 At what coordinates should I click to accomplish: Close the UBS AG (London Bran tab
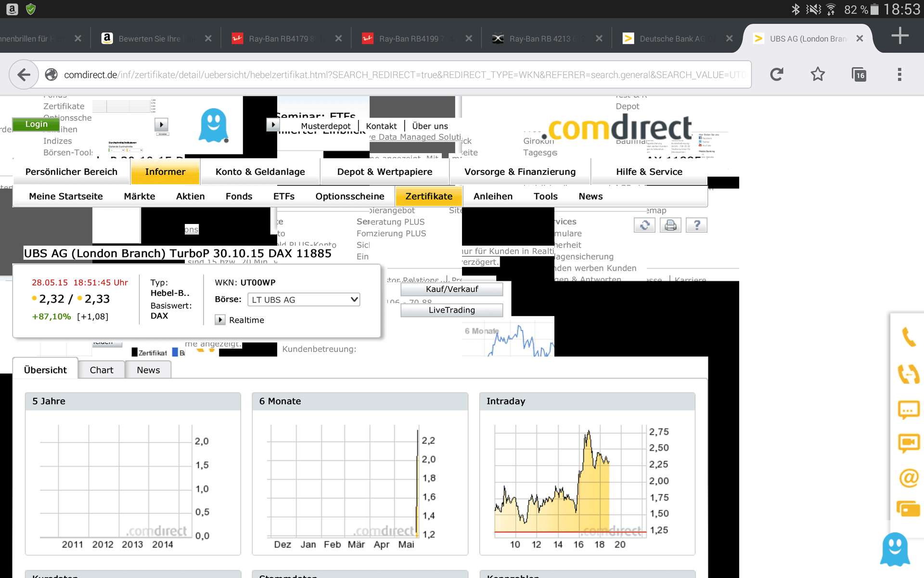[x=860, y=39]
